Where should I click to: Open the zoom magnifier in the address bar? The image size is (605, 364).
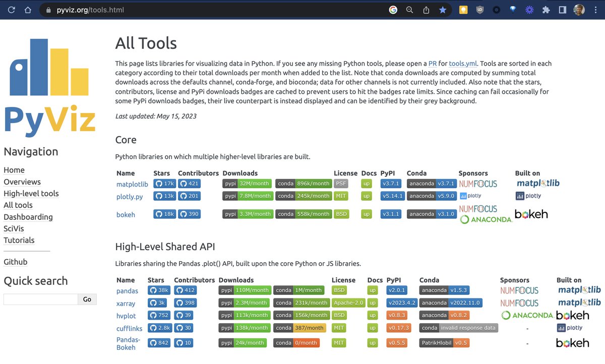coord(410,10)
